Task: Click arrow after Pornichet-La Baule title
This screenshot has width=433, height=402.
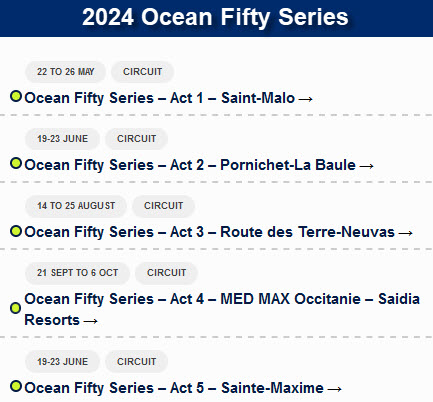Action: tap(367, 166)
